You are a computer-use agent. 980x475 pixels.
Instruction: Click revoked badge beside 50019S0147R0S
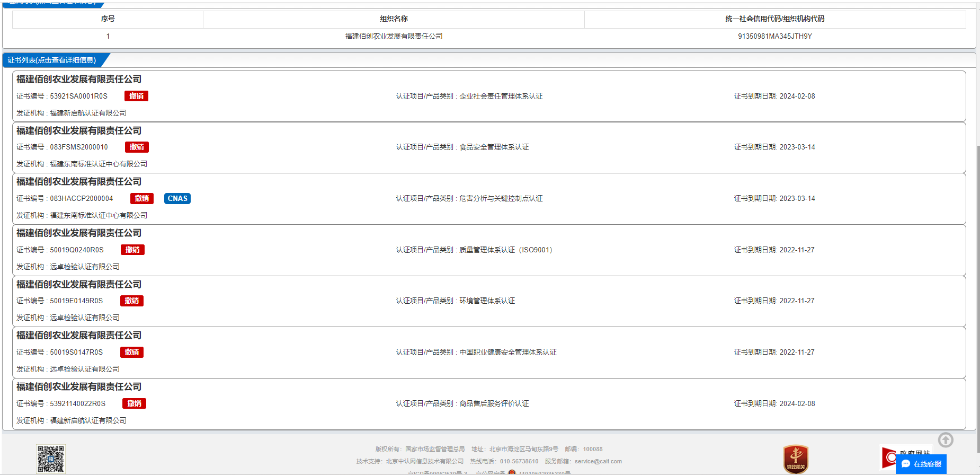pyautogui.click(x=132, y=352)
